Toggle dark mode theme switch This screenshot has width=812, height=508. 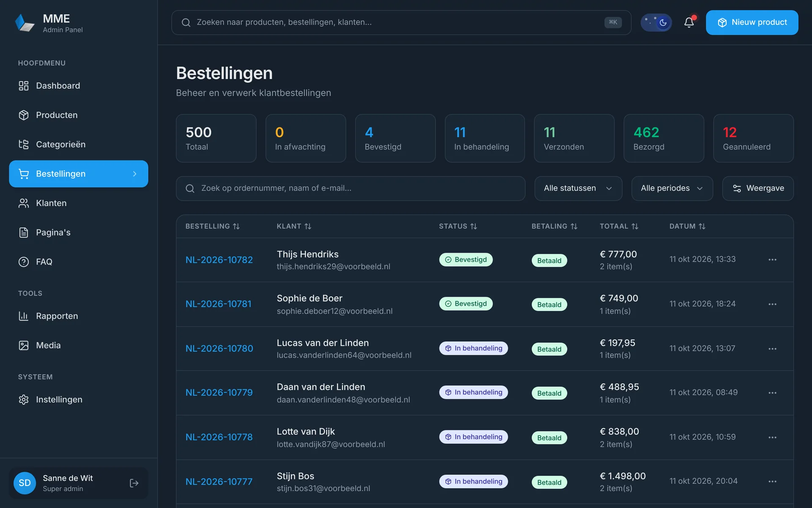pos(656,22)
